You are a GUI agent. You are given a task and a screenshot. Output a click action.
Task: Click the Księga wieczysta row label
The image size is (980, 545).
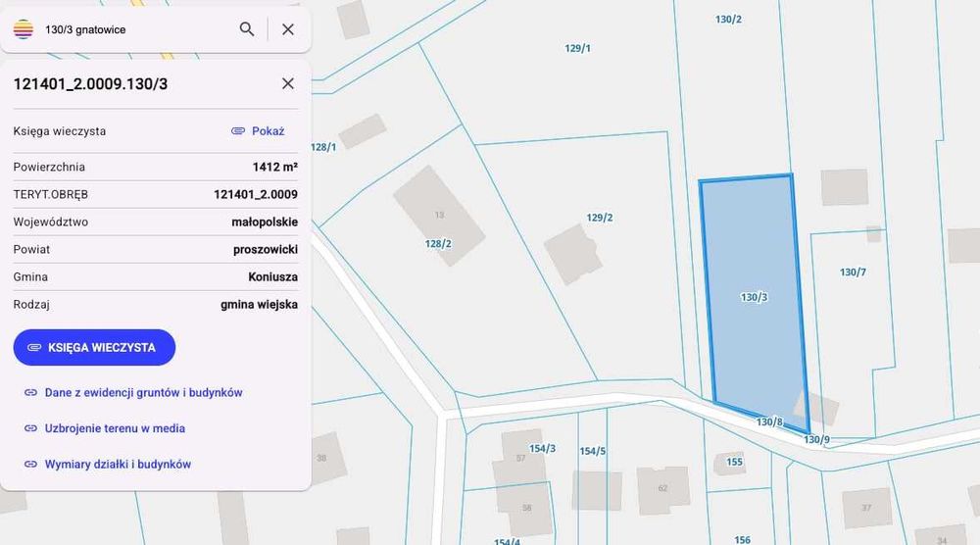coord(60,131)
